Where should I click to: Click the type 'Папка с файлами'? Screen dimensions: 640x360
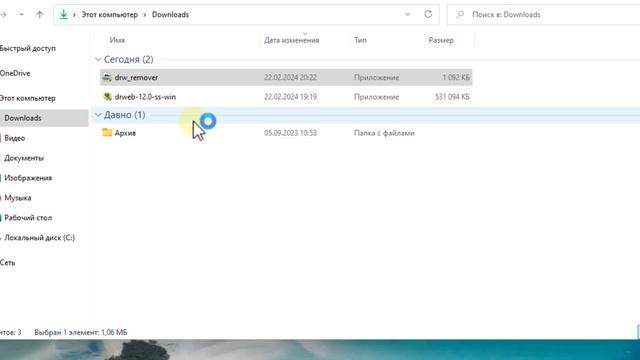click(x=384, y=133)
